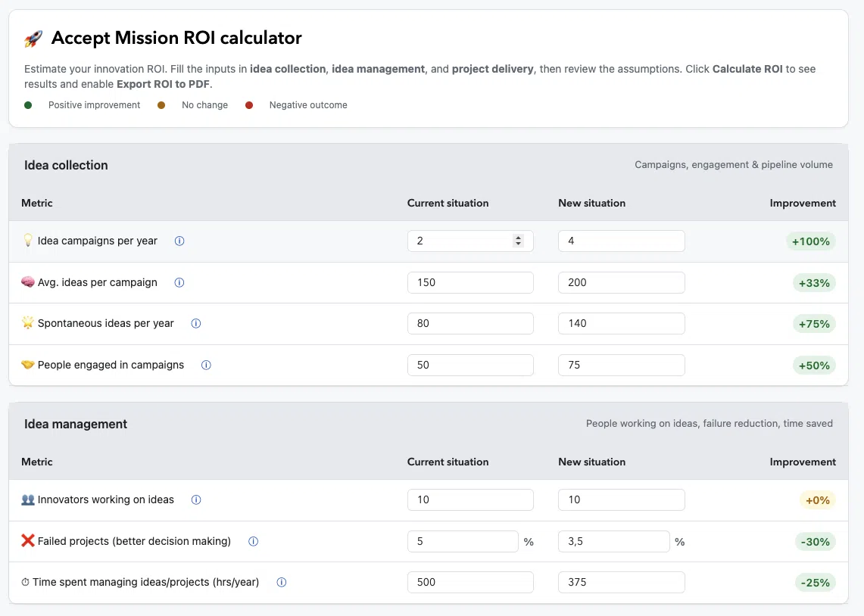The image size is (864, 616).
Task: Click the stopwatch icon for Time spent row
Action: pos(25,582)
